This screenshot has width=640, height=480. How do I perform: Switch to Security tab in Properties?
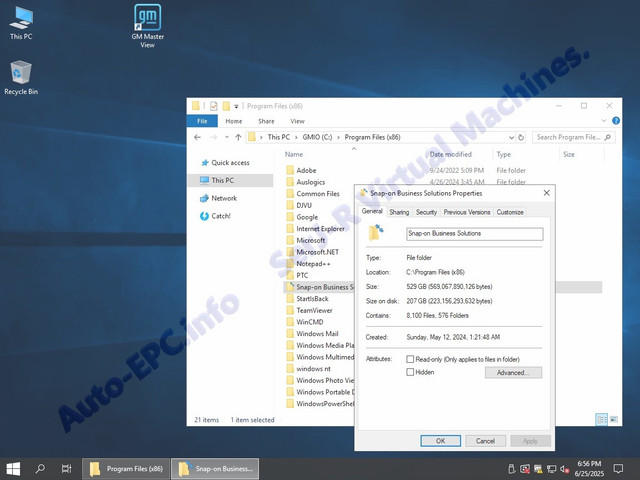[x=426, y=212]
